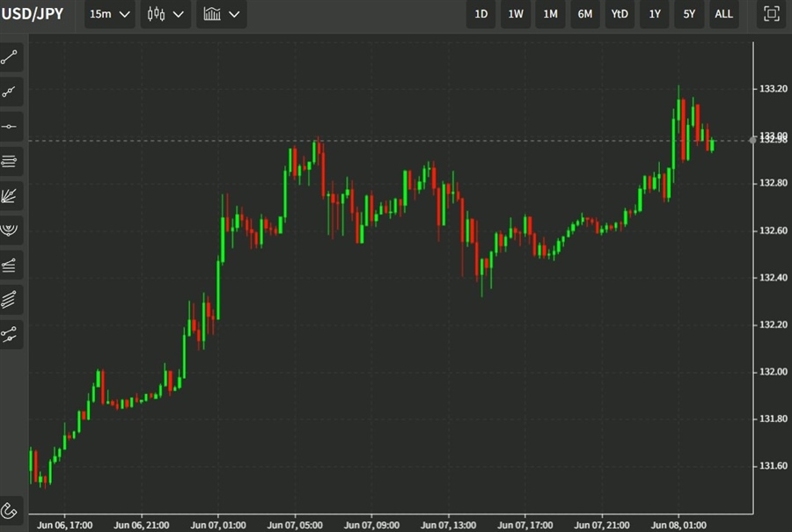Select the ray line drawing tool
Screen dimensions: 792x532
point(11,92)
